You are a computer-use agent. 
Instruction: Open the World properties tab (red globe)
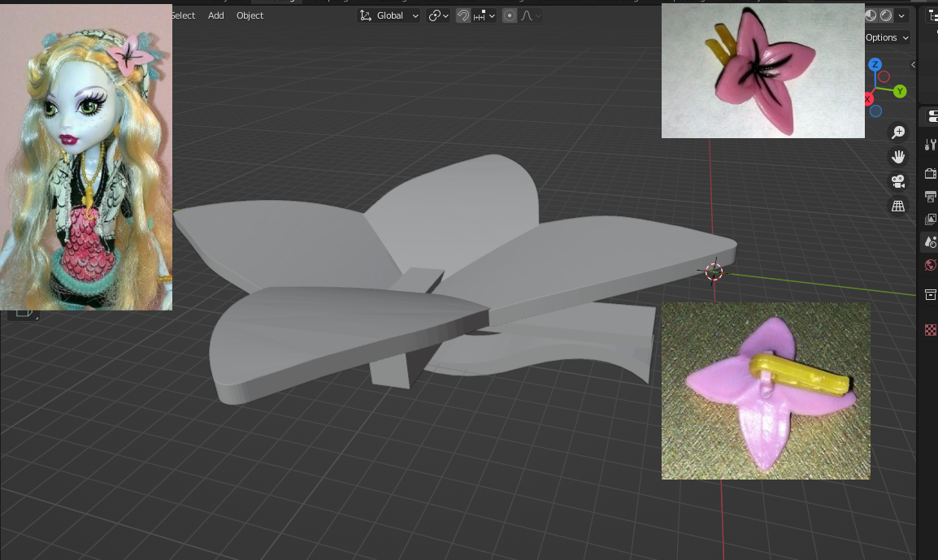[x=931, y=265]
